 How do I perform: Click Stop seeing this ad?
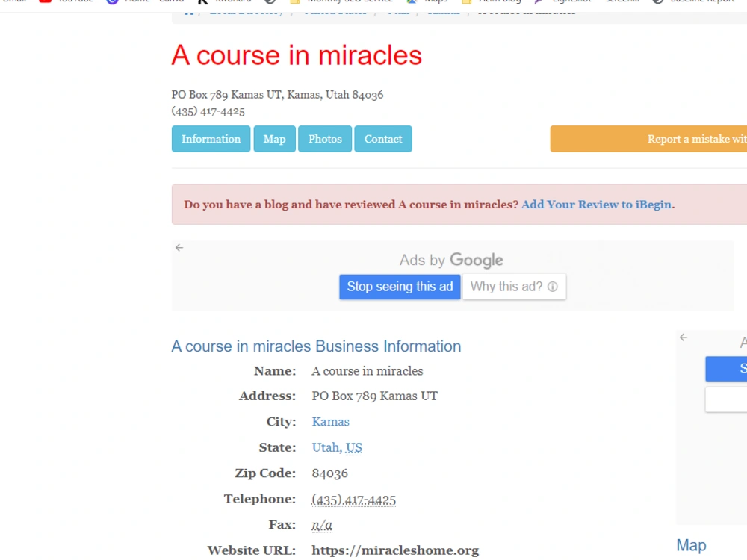pos(400,287)
